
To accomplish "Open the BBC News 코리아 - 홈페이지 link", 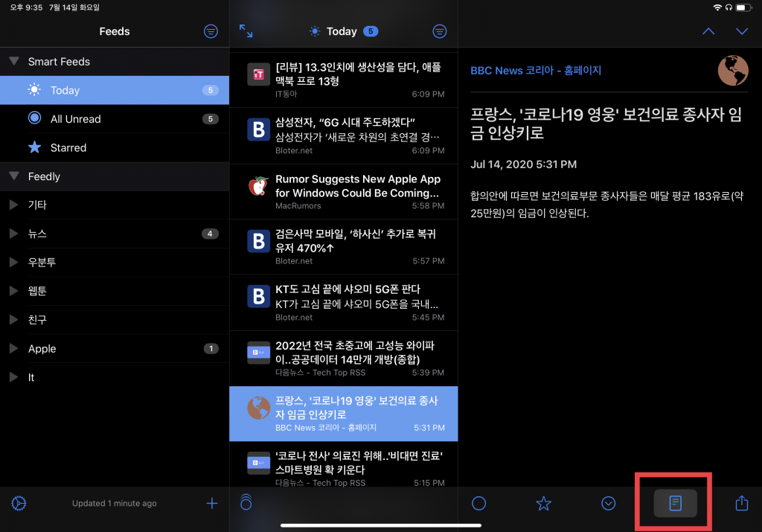I will pos(536,71).
